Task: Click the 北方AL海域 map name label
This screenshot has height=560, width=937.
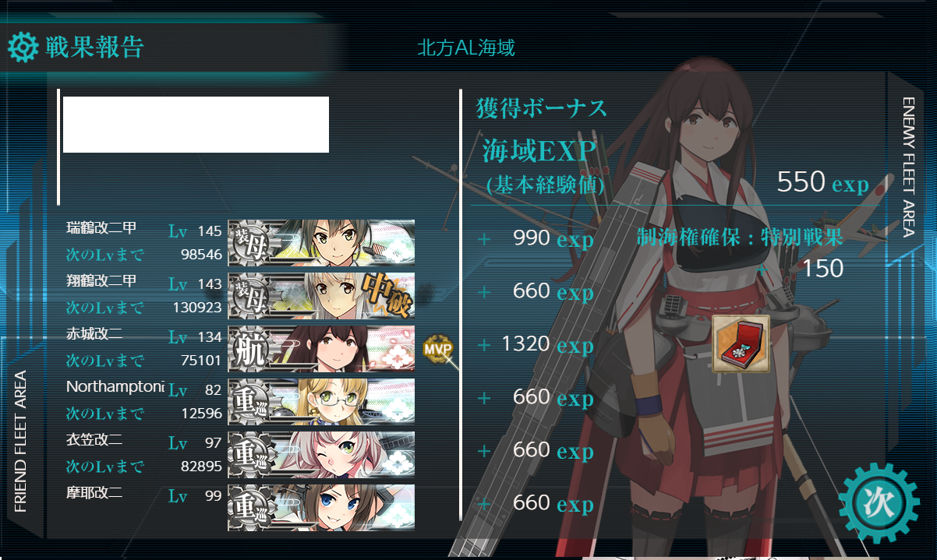Action: click(x=466, y=48)
